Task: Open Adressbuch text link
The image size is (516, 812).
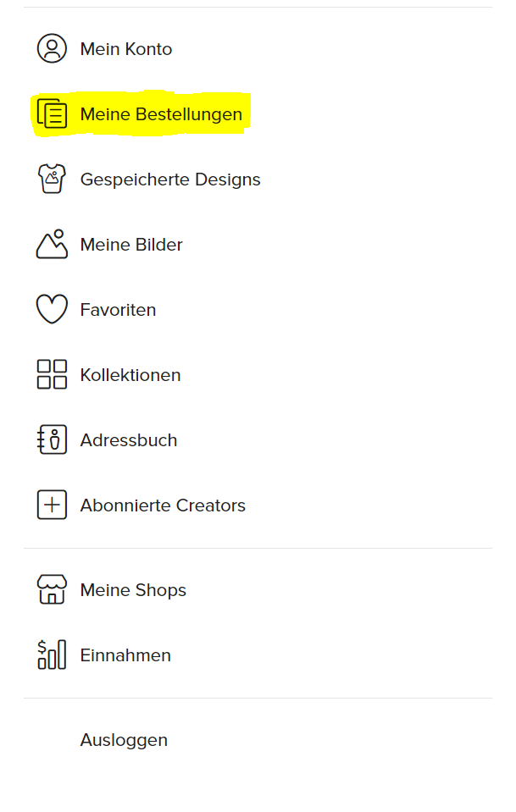Action: [x=129, y=440]
